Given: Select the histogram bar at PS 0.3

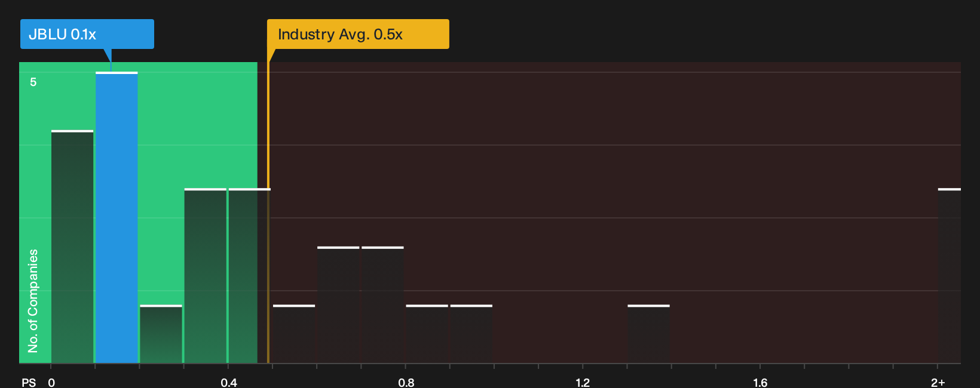Looking at the screenshot, I should (206, 276).
